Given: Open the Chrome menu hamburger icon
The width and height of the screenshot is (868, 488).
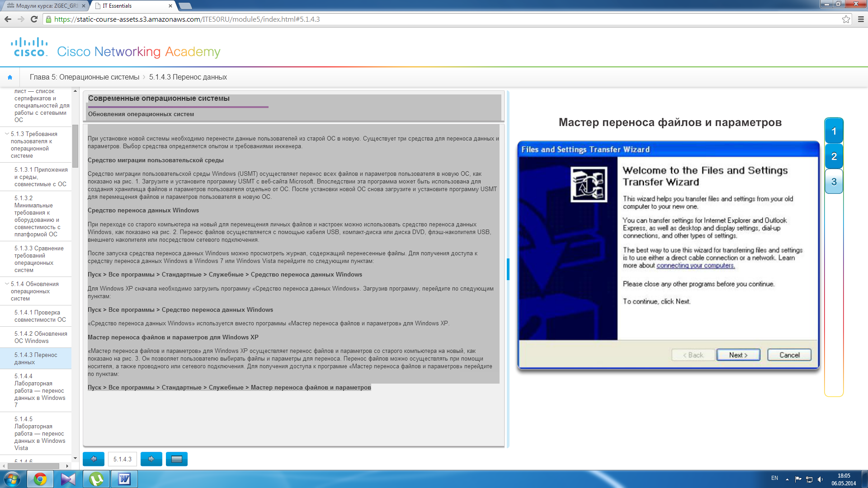Looking at the screenshot, I should 861,19.
